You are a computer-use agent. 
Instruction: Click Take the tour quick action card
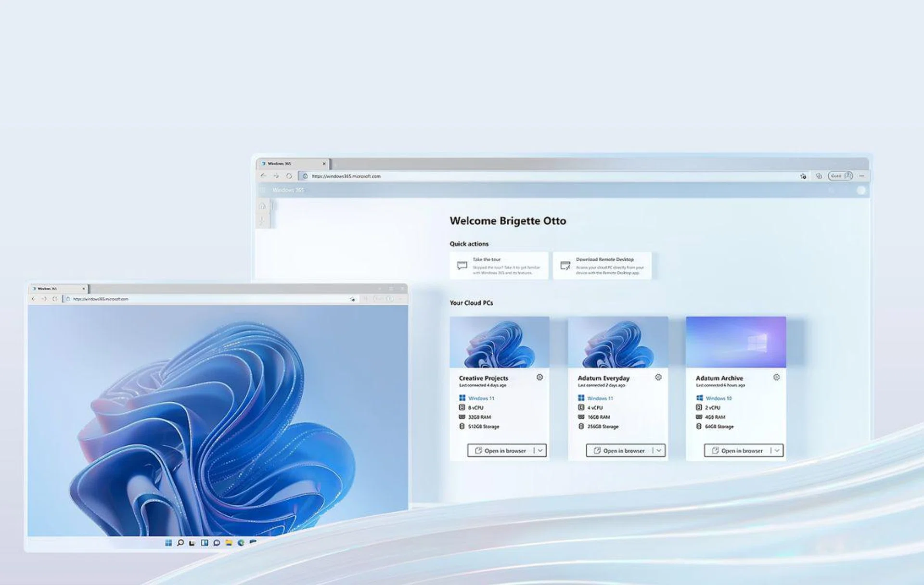click(x=499, y=266)
